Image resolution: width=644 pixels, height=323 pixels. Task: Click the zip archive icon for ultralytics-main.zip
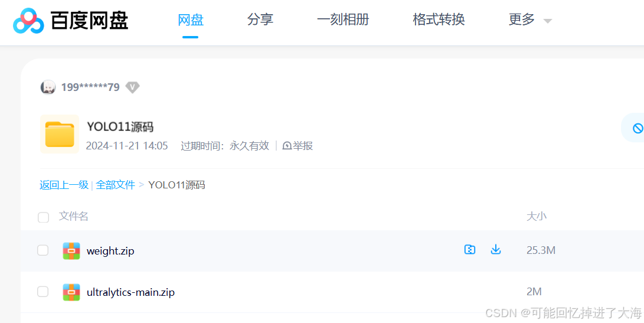(x=71, y=292)
